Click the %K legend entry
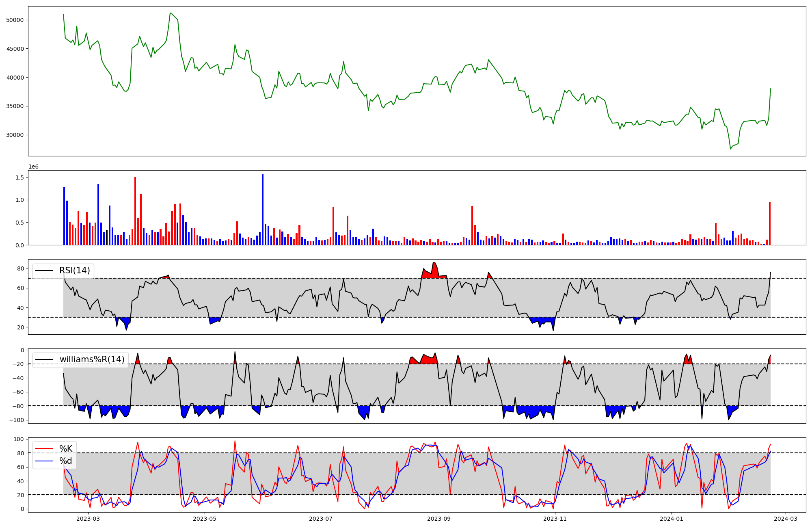The width and height of the screenshot is (812, 528). coord(66,449)
